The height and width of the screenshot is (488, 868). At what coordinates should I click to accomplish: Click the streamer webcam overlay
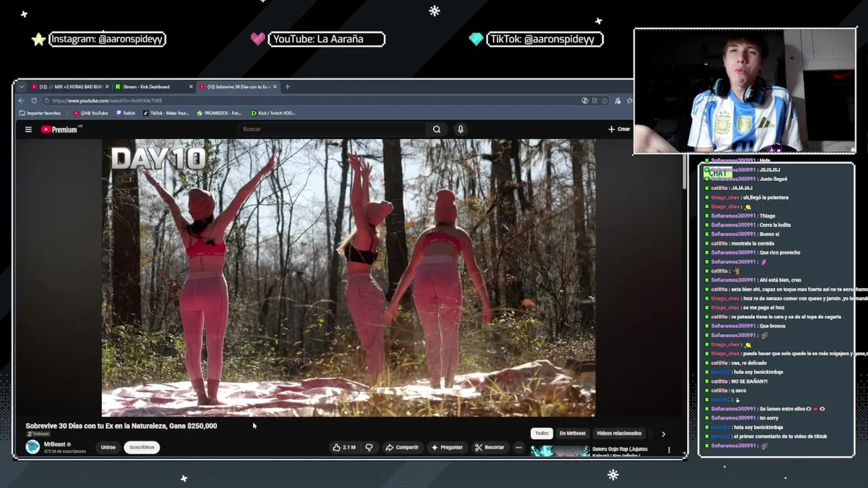pyautogui.click(x=745, y=91)
